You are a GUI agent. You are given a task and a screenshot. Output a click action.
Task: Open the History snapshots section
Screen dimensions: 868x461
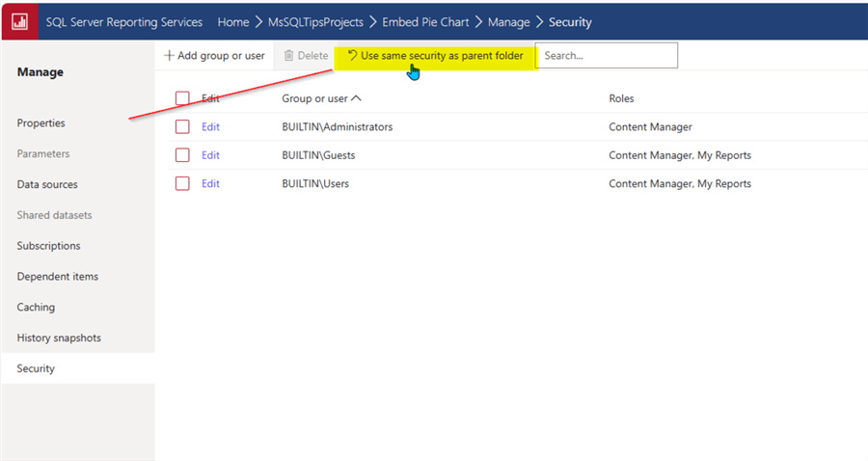(59, 338)
